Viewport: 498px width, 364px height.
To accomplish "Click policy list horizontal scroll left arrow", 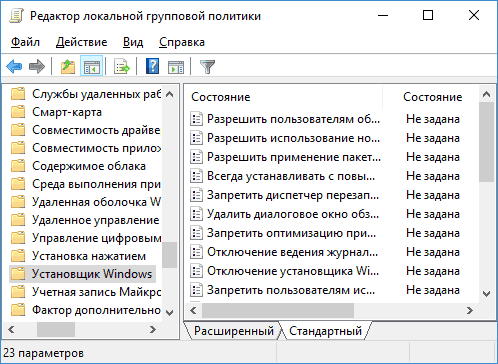I will coord(193,310).
